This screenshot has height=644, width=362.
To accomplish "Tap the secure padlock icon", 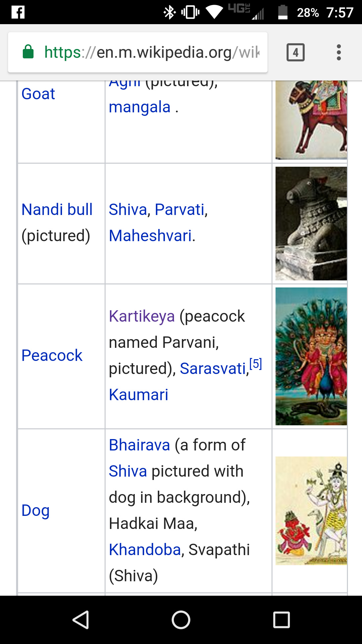I will [x=28, y=52].
